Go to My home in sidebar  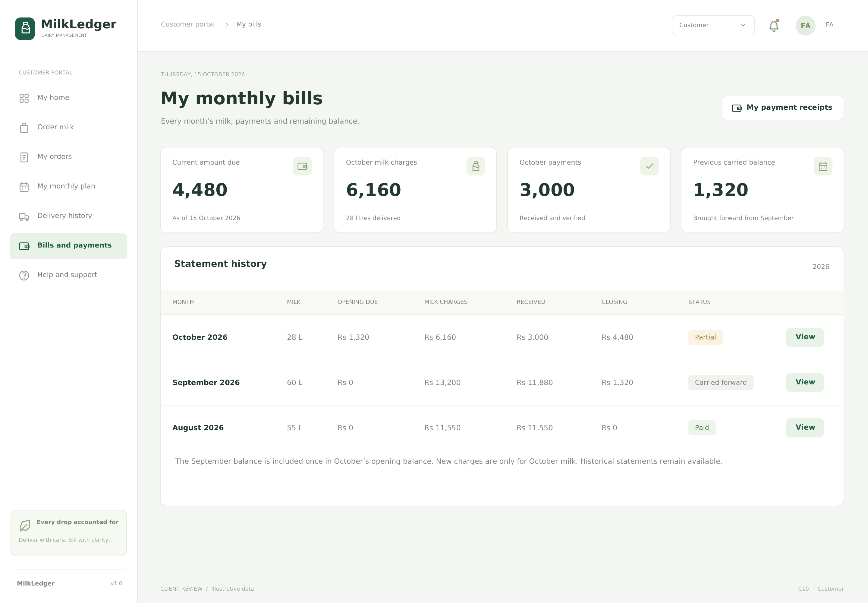click(x=68, y=98)
